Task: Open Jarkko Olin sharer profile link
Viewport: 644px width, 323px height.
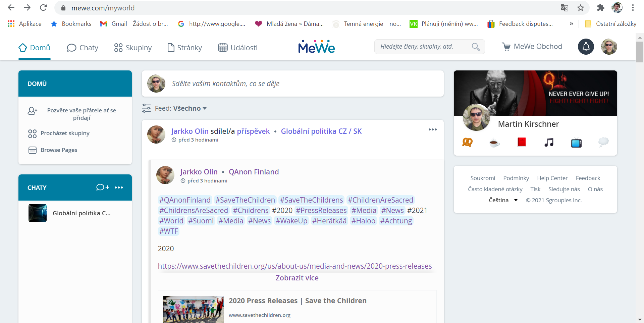Action: [190, 131]
